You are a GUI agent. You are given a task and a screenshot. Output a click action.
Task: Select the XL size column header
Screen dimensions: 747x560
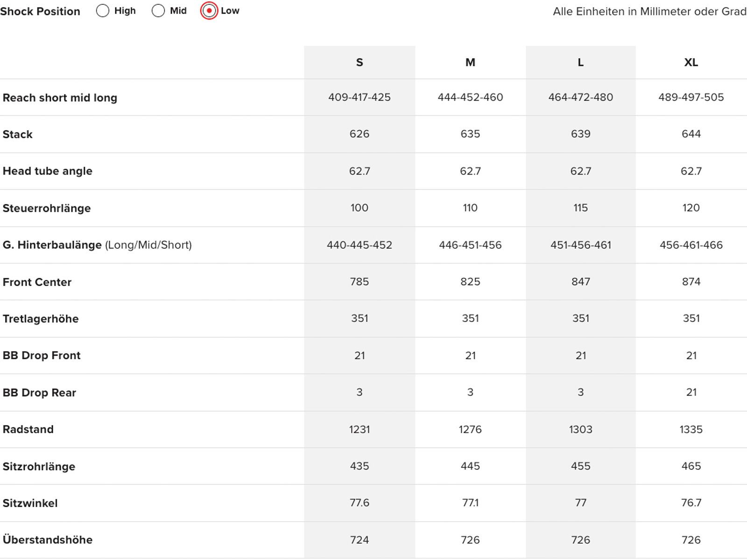pyautogui.click(x=691, y=63)
